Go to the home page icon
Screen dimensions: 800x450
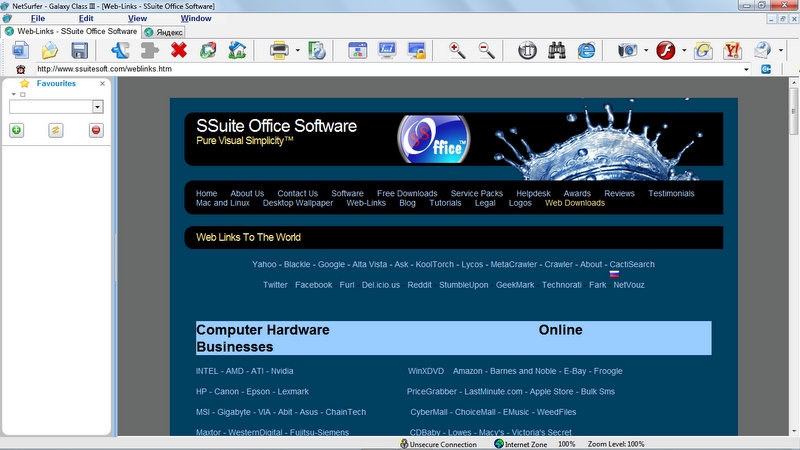237,51
